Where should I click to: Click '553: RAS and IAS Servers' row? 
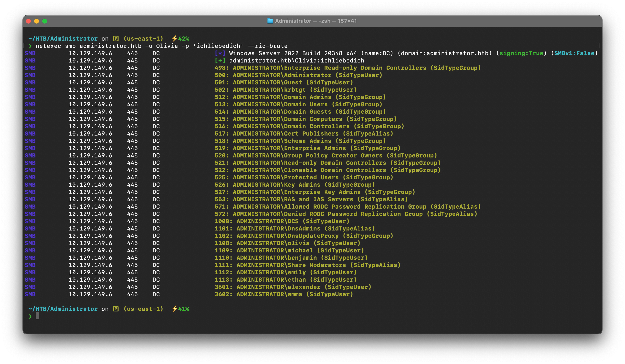(311, 199)
